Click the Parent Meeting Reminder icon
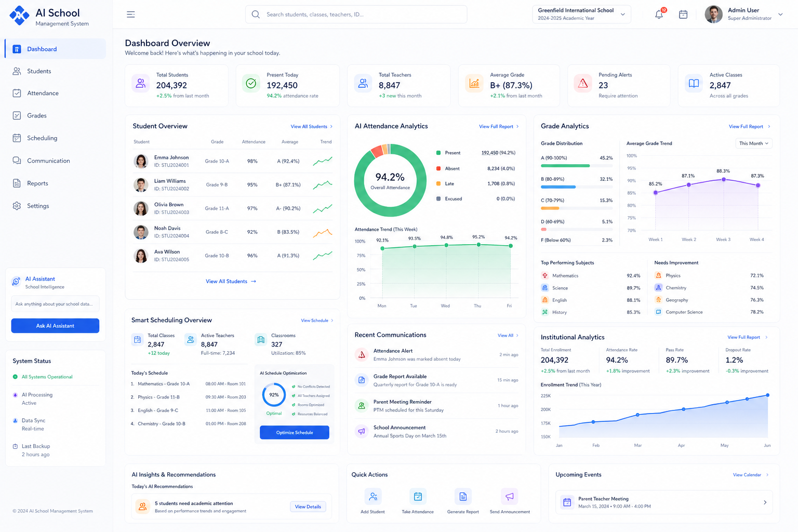 tap(362, 406)
